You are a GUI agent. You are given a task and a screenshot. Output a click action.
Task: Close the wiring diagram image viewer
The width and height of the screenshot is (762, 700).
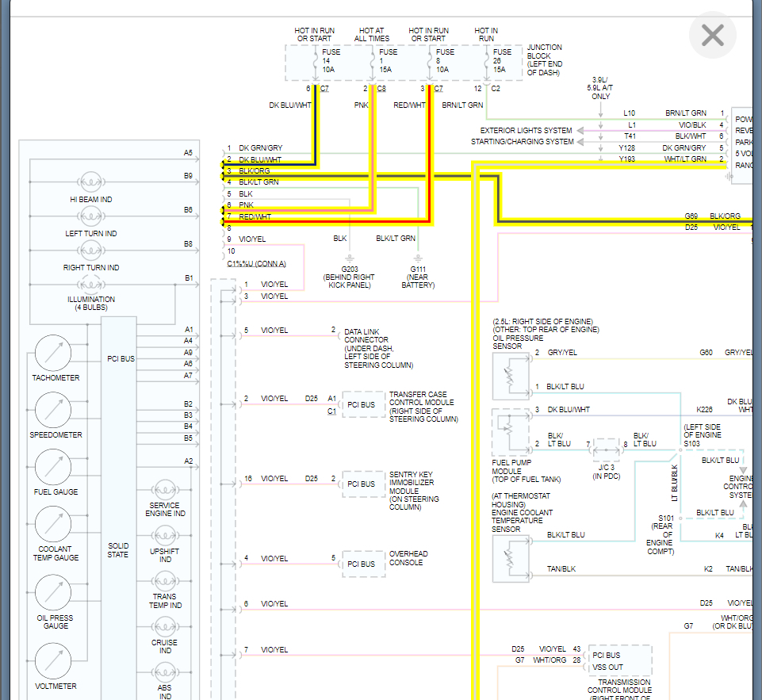(712, 36)
